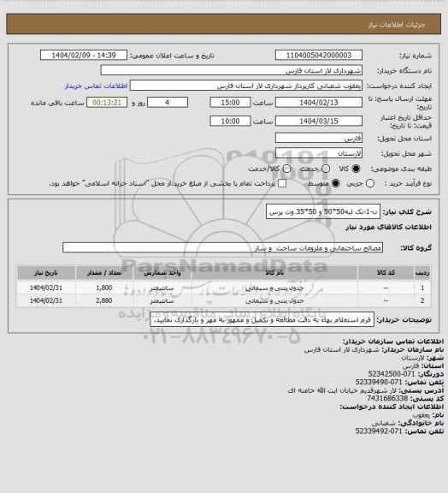Click the price validity date 1404/03/15
The height and width of the screenshot is (493, 448).
[x=319, y=121]
